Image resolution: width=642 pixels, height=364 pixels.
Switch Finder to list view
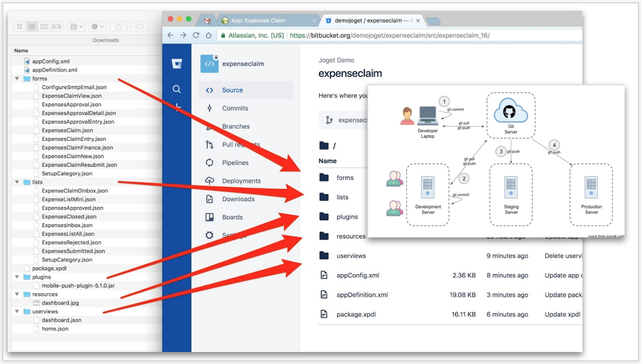click(x=32, y=26)
